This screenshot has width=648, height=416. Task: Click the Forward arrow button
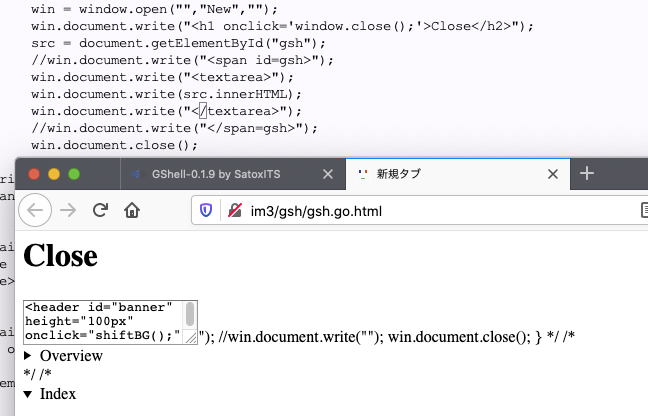coord(68,210)
